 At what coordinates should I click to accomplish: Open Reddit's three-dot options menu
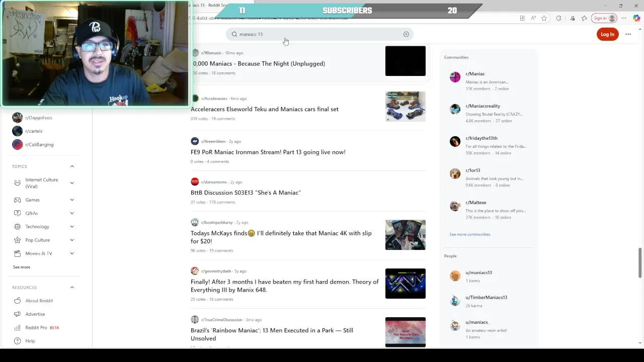click(628, 34)
